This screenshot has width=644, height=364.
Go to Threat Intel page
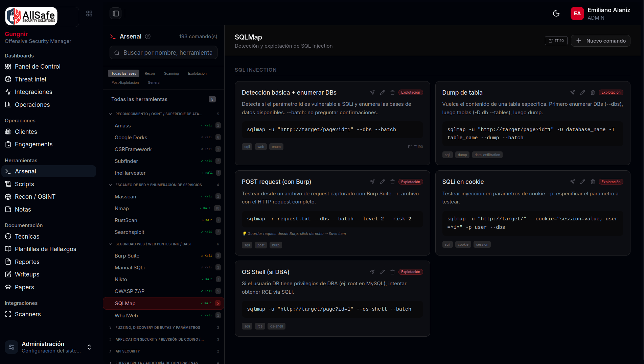(49, 79)
